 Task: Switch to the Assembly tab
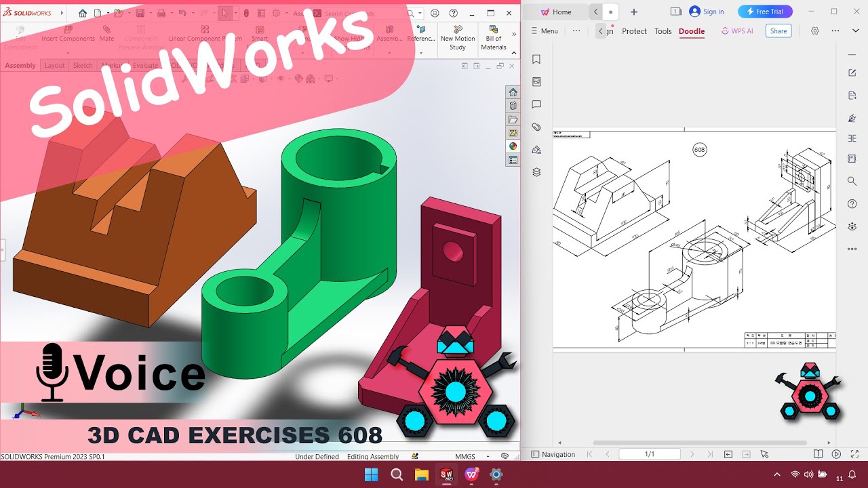click(20, 66)
